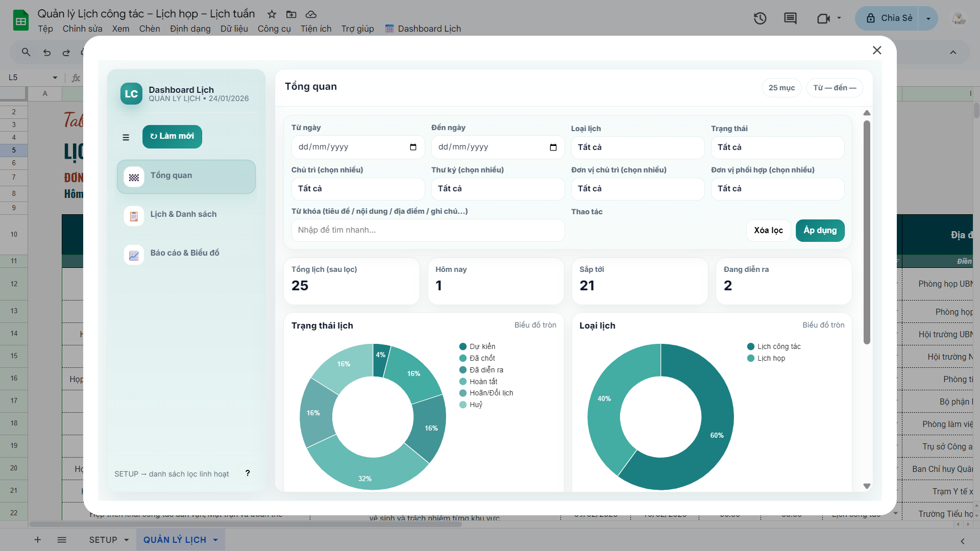Click the all sheets list icon
This screenshot has width=980, height=551.
[x=62, y=540]
